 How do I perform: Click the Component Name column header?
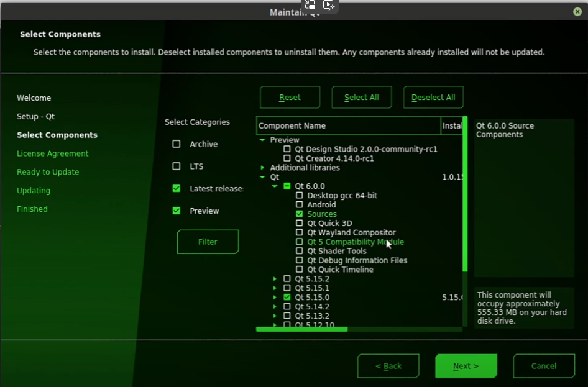tap(348, 125)
